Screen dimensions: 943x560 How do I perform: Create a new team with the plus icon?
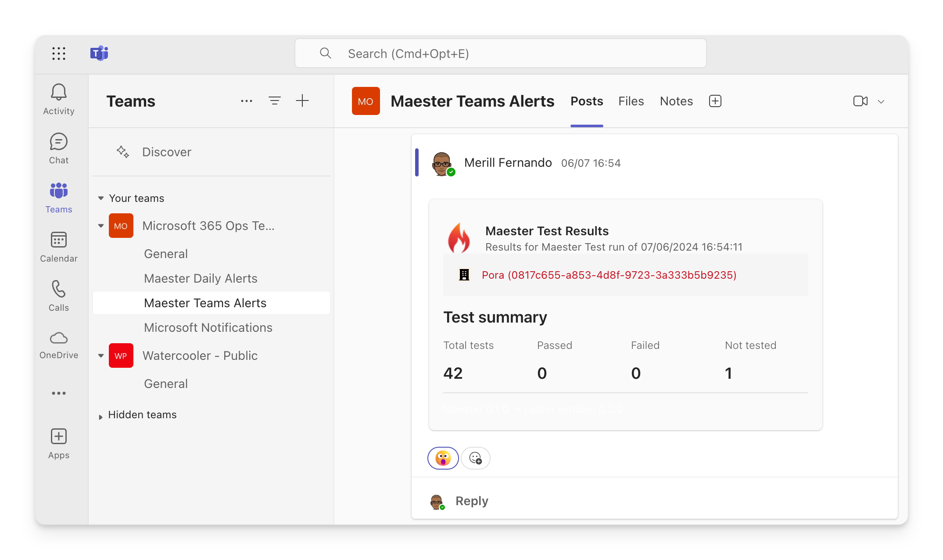pyautogui.click(x=302, y=101)
